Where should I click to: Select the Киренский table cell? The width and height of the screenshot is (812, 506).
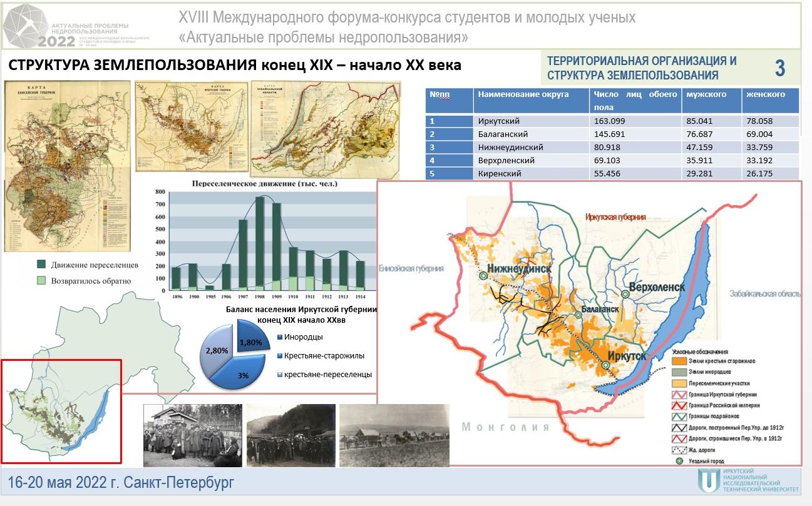pyautogui.click(x=531, y=173)
